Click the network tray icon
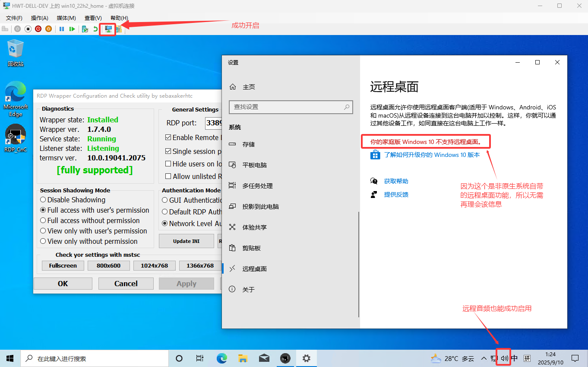This screenshot has height=367, width=588. point(494,358)
